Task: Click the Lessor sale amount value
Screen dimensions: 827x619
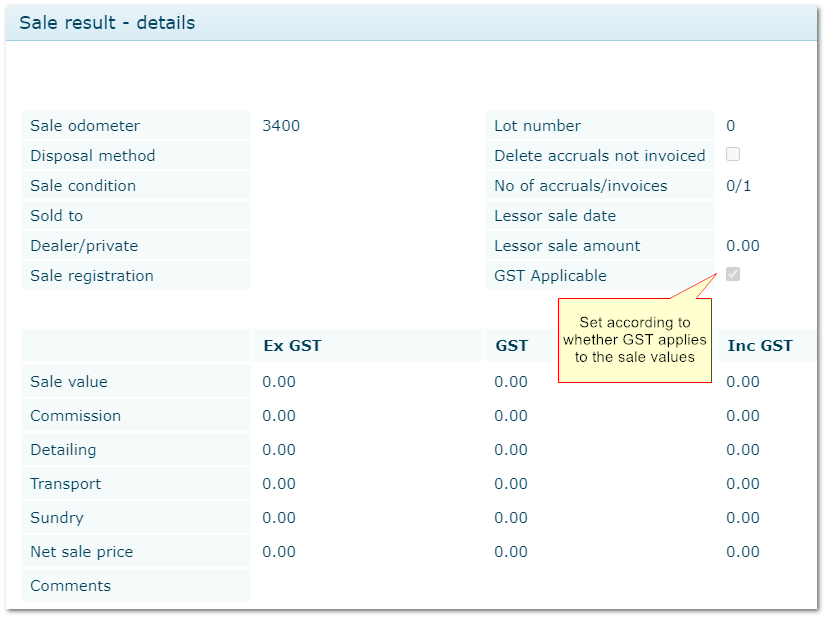Action: coord(743,246)
